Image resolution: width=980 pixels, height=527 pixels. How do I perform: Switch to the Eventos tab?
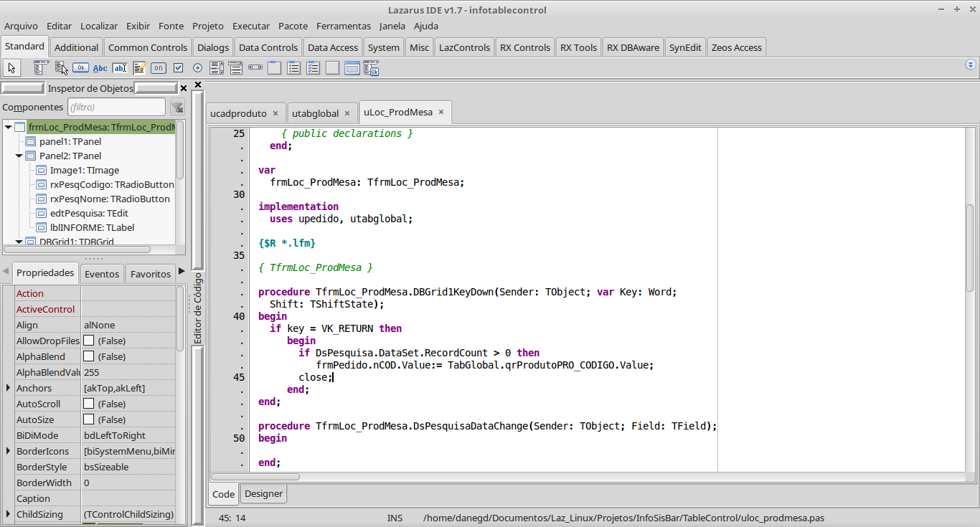(x=102, y=274)
